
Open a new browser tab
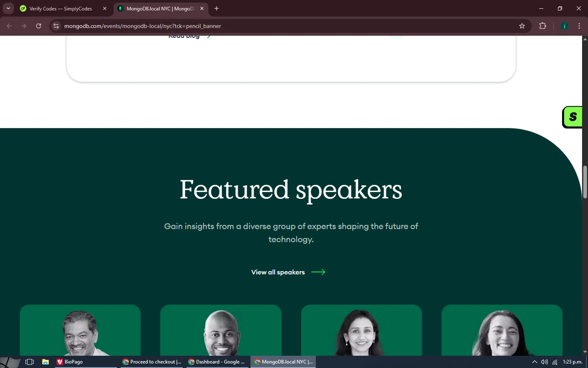pyautogui.click(x=216, y=9)
